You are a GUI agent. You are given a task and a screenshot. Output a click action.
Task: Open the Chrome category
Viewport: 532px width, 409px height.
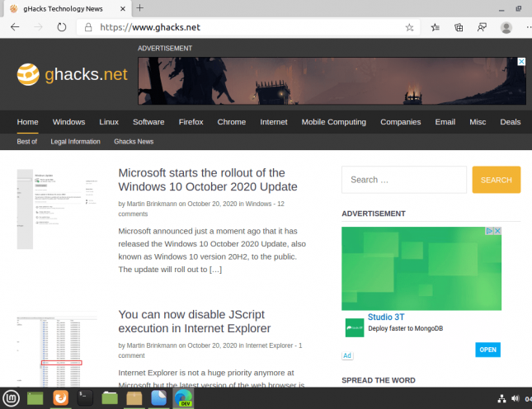(x=232, y=122)
